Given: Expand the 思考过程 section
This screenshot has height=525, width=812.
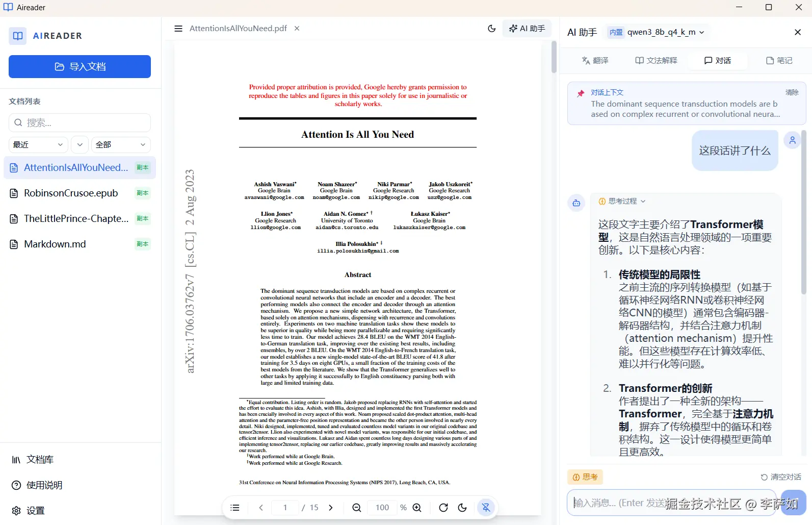Looking at the screenshot, I should (x=622, y=201).
